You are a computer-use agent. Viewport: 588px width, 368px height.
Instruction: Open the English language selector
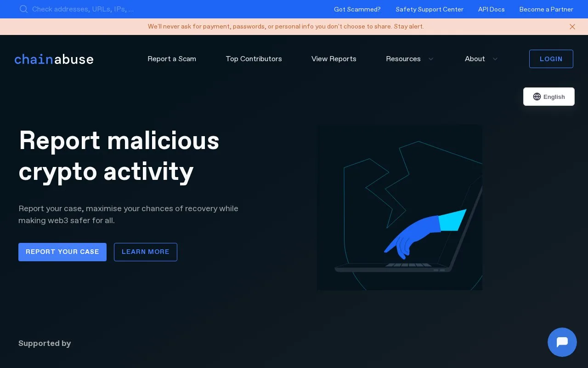click(x=549, y=97)
